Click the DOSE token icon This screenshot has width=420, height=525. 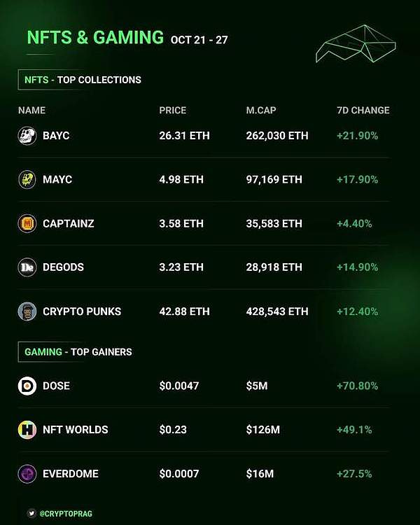tap(27, 386)
